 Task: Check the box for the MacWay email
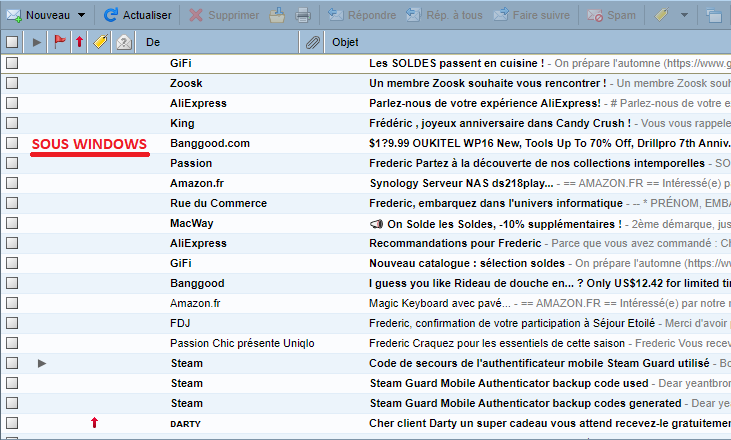coord(12,223)
